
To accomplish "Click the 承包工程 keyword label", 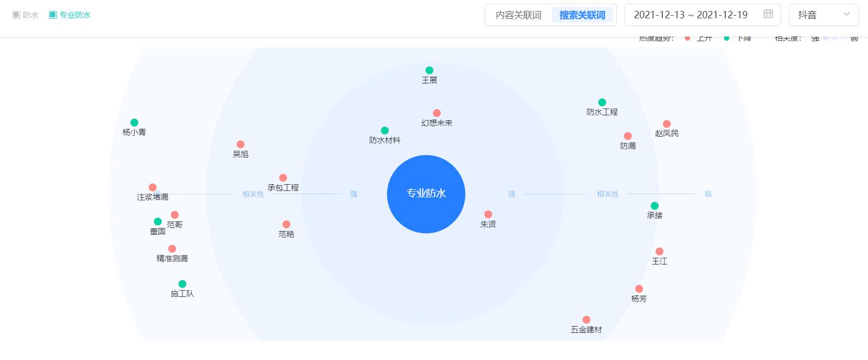I will (x=283, y=188).
